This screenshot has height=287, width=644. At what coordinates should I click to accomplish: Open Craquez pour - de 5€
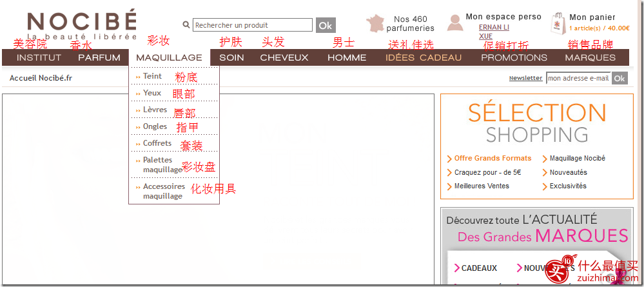pos(487,172)
